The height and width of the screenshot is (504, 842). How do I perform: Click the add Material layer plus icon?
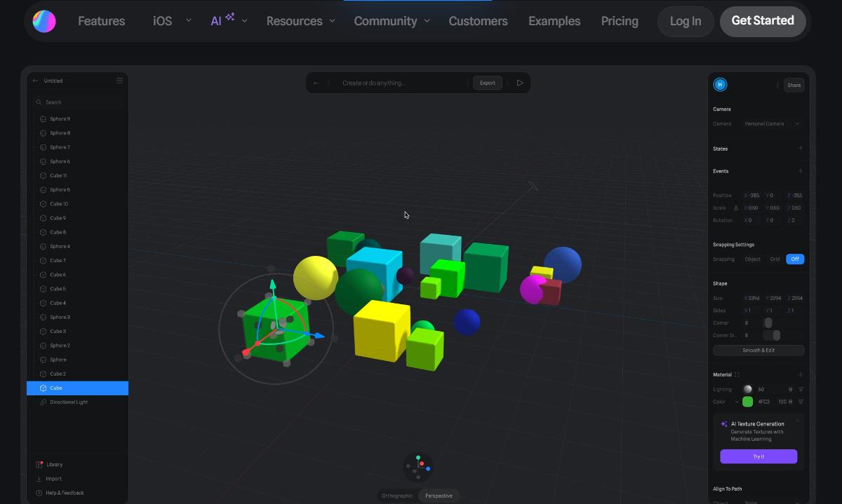click(x=801, y=375)
